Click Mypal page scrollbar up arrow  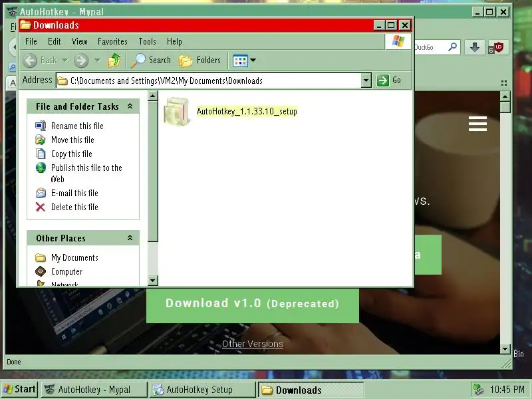point(505,96)
